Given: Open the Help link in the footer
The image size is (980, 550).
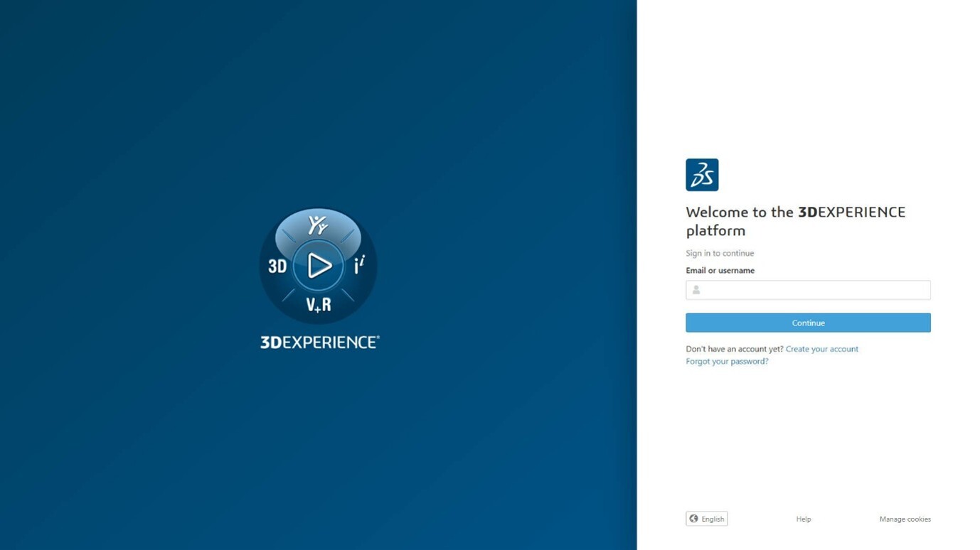Looking at the screenshot, I should (x=804, y=519).
